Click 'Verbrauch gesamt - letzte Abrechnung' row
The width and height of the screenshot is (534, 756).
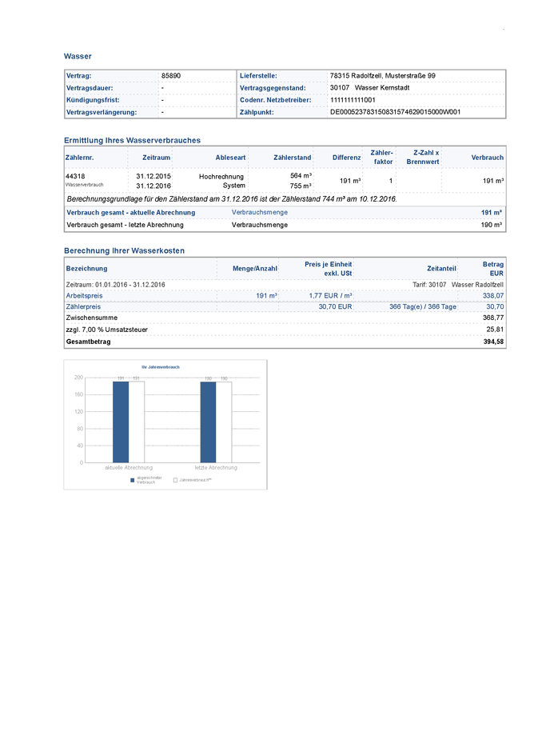click(285, 225)
